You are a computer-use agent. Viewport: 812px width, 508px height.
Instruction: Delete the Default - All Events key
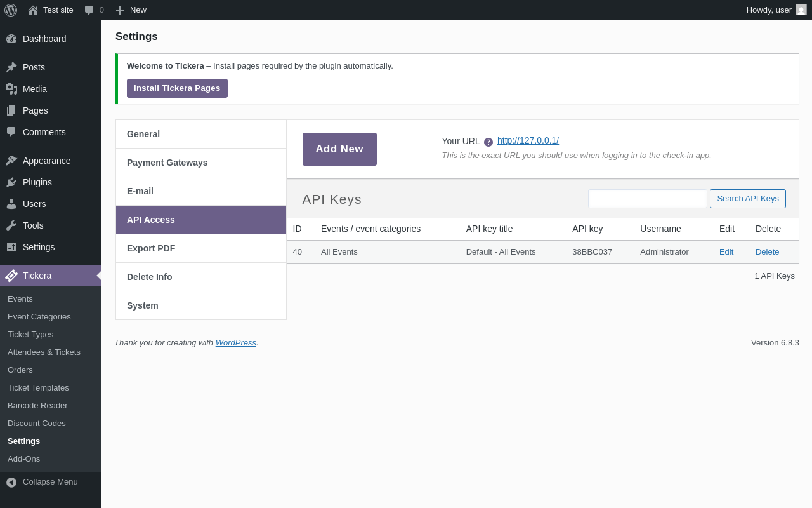coord(767,251)
